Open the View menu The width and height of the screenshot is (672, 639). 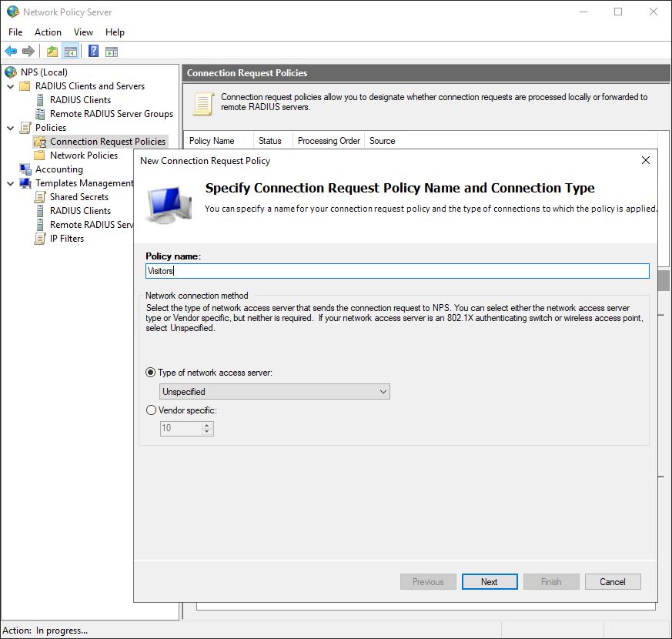[83, 32]
